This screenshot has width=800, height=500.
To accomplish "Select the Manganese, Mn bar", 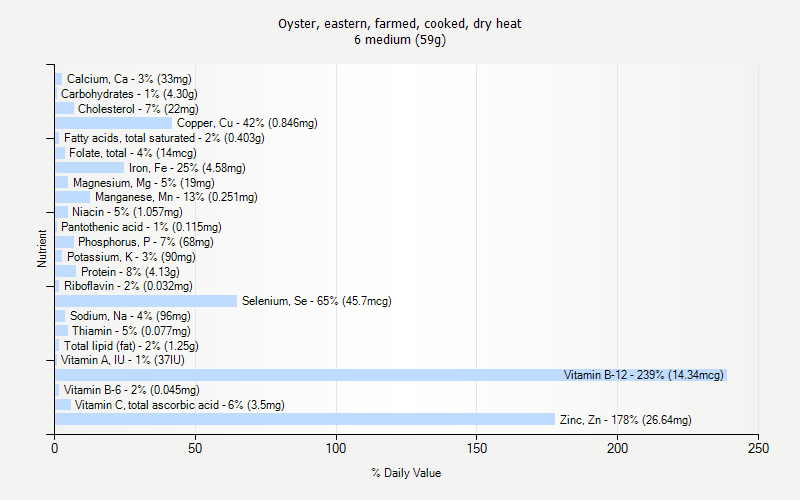I will tap(72, 197).
